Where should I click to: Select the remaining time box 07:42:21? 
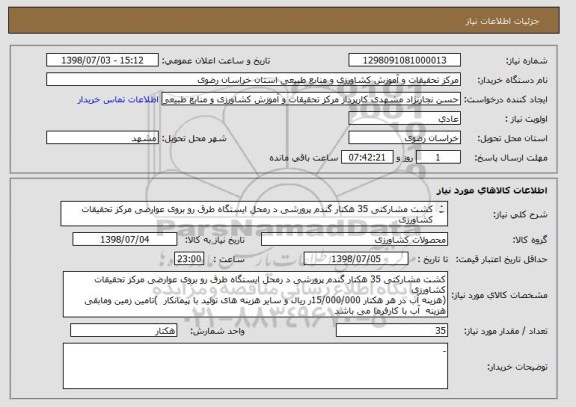367,158
